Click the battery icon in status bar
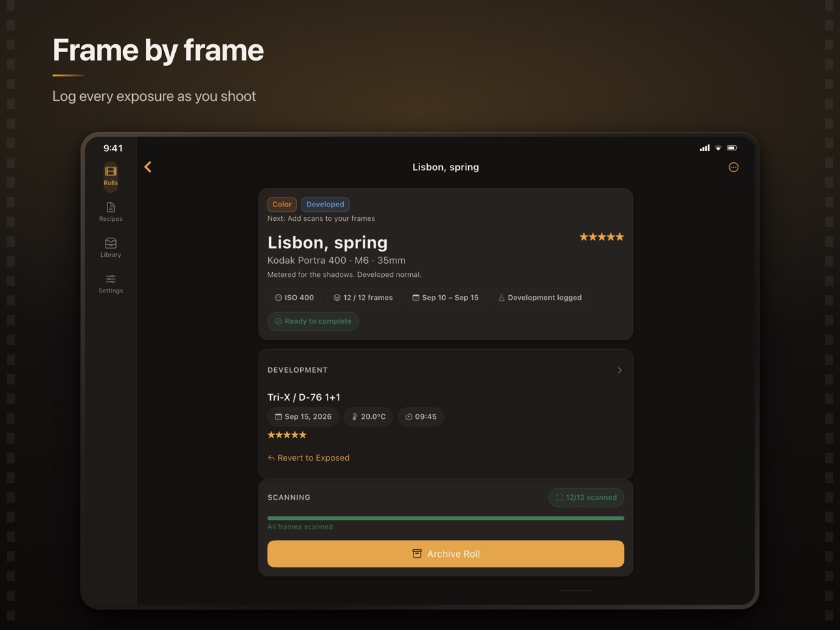This screenshot has height=630, width=840. point(732,148)
